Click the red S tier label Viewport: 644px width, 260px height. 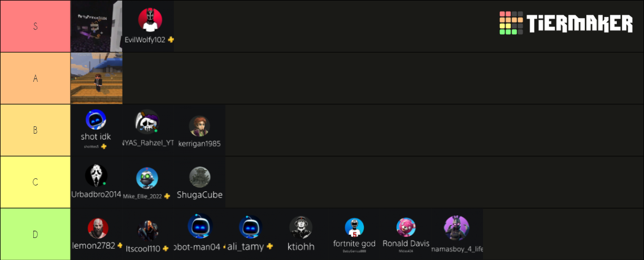(x=36, y=27)
